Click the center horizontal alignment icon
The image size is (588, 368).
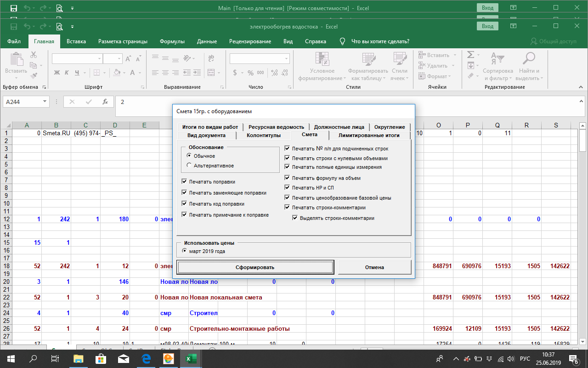(x=165, y=72)
